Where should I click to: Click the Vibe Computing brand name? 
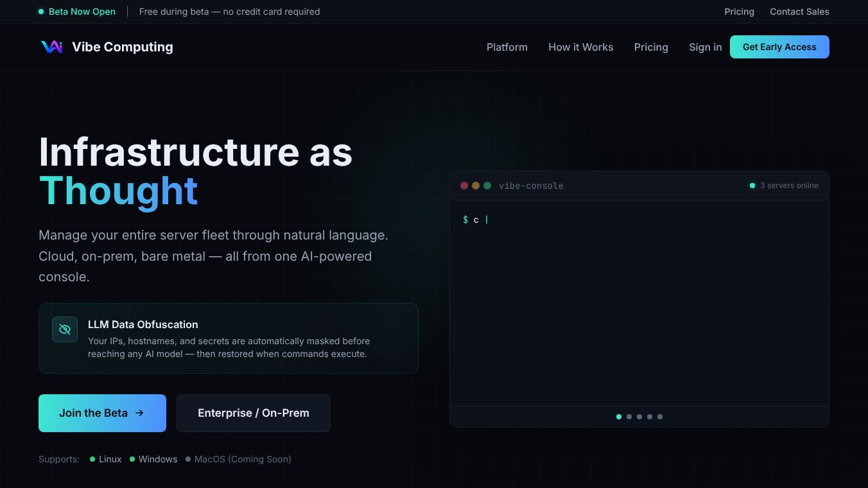[x=123, y=47]
